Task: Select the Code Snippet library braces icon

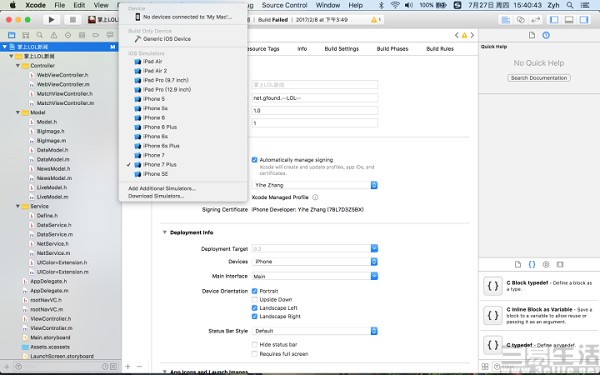Action: pyautogui.click(x=532, y=264)
